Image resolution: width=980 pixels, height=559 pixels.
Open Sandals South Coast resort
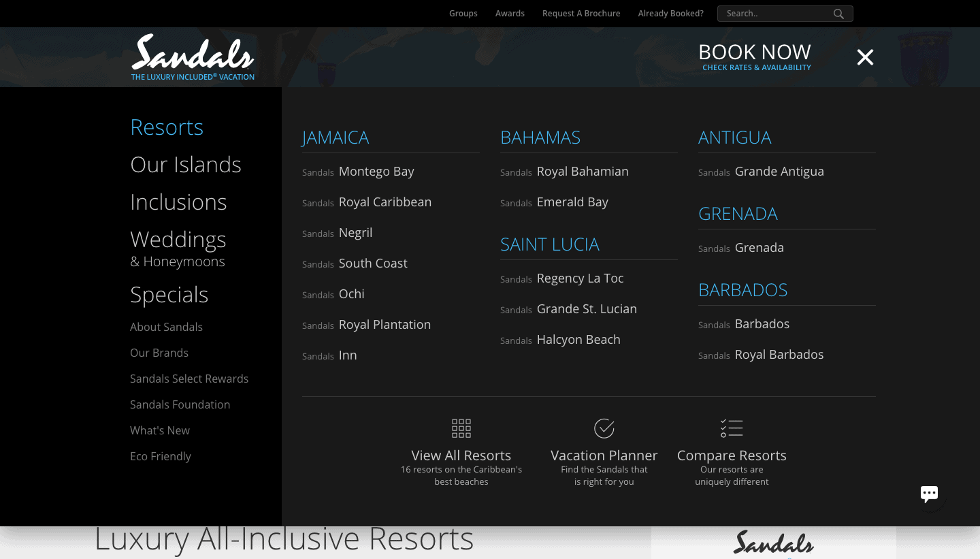click(x=355, y=263)
